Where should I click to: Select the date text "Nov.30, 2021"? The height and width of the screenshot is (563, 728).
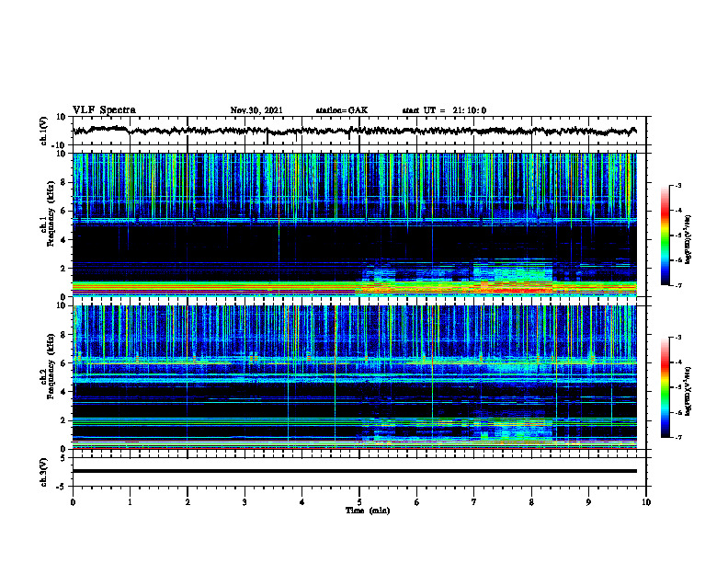256,110
